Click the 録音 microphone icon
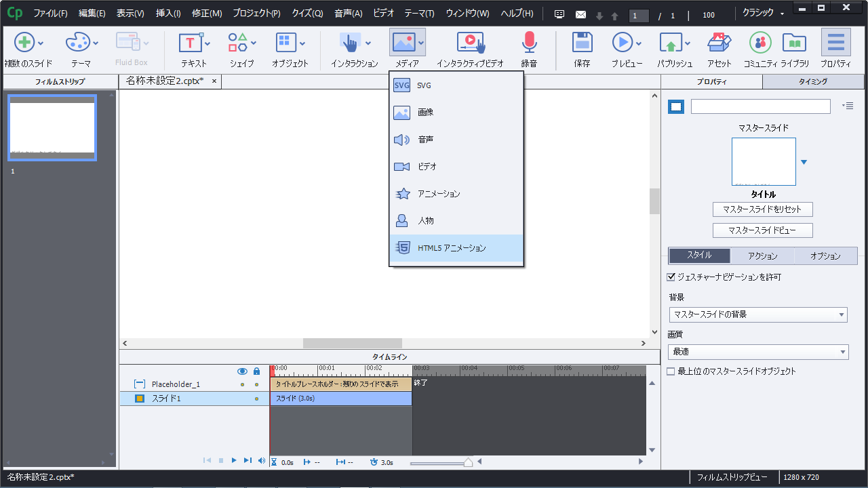868x488 pixels. point(529,44)
